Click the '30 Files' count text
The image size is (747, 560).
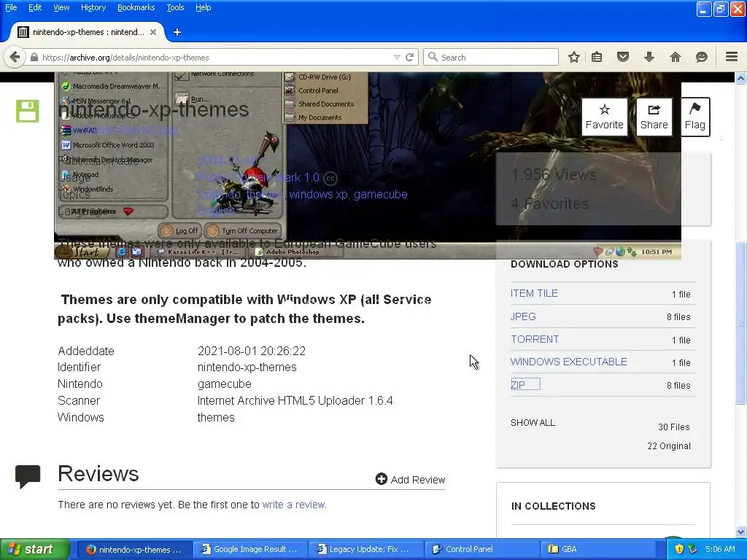(x=673, y=427)
